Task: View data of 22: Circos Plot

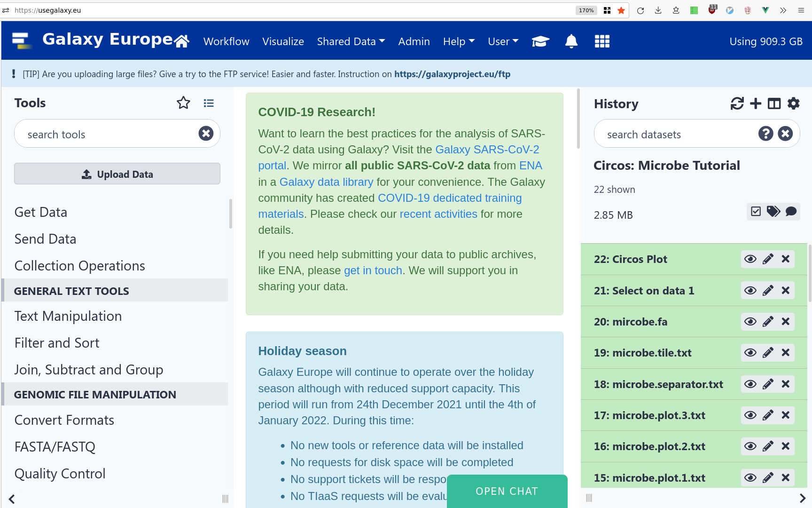Action: pyautogui.click(x=750, y=259)
